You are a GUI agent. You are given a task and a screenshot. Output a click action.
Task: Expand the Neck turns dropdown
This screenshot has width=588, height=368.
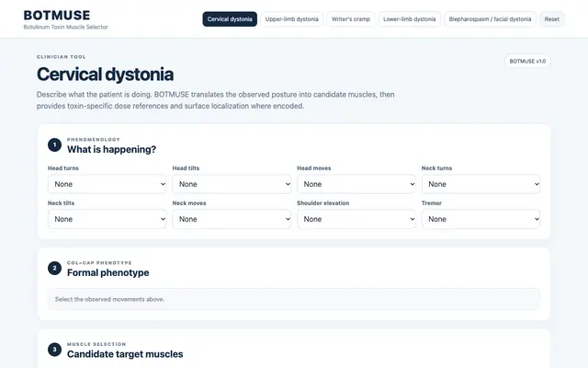tap(481, 184)
